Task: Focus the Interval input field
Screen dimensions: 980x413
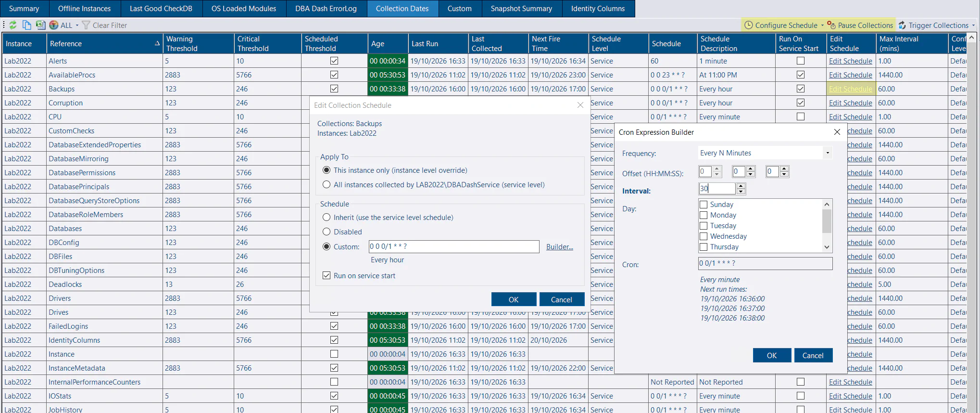Action: [x=717, y=189]
